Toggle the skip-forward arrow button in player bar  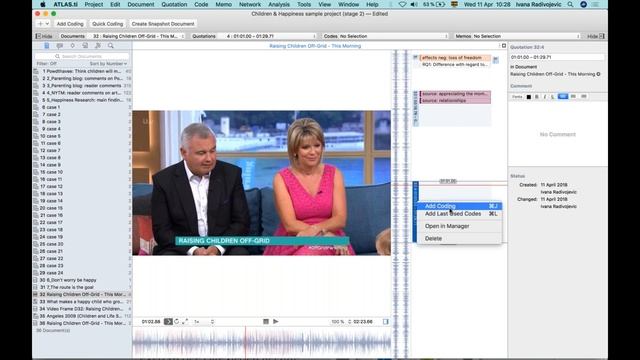click(x=168, y=322)
